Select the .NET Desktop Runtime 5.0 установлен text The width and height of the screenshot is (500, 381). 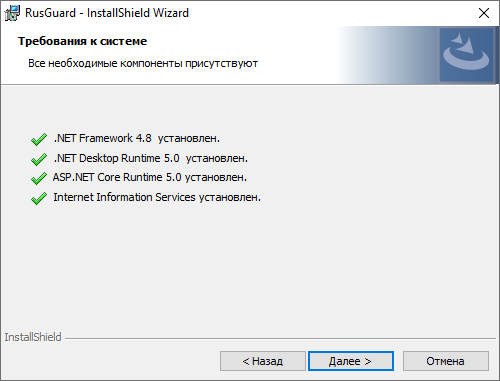pos(151,158)
